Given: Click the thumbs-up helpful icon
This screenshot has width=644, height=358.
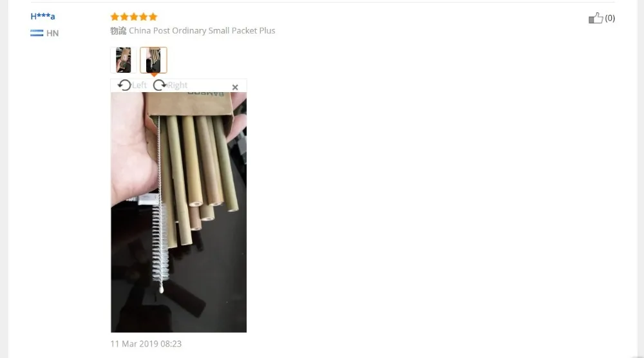Looking at the screenshot, I should (x=596, y=18).
